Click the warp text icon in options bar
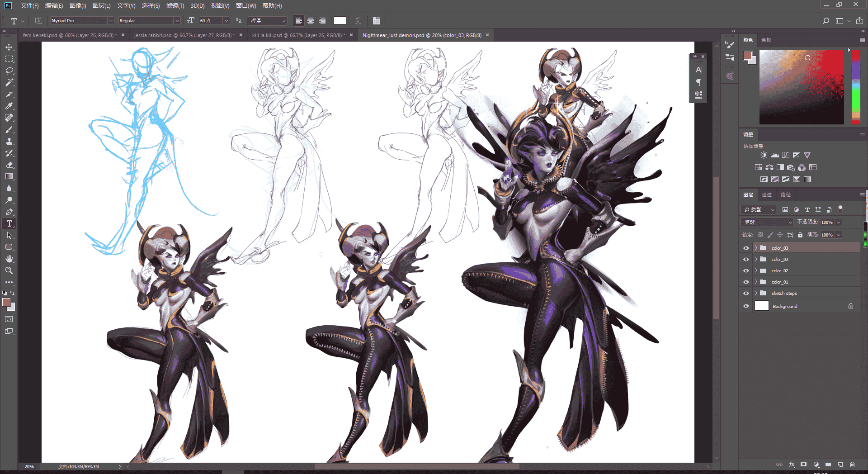Screen dimensions: 868x474 click(x=358, y=21)
